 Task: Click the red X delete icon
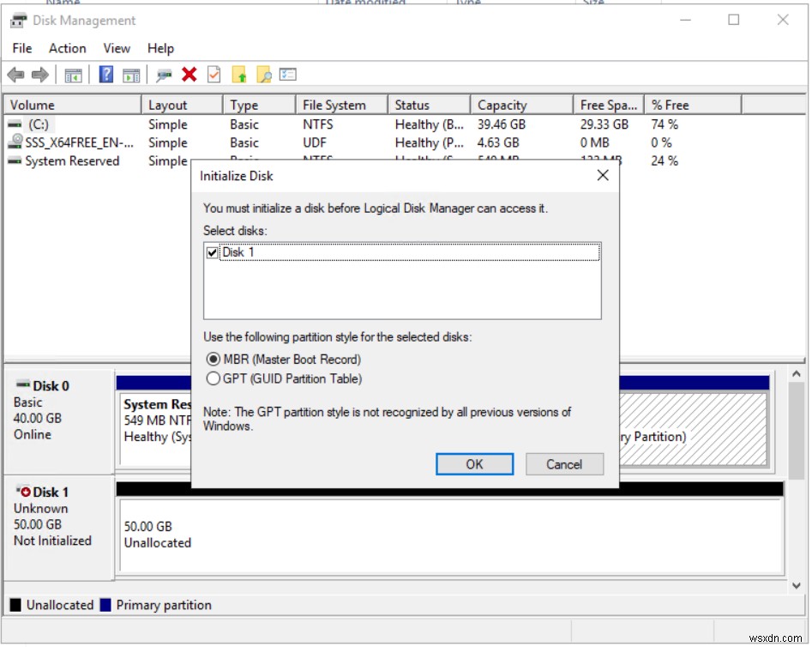click(188, 75)
